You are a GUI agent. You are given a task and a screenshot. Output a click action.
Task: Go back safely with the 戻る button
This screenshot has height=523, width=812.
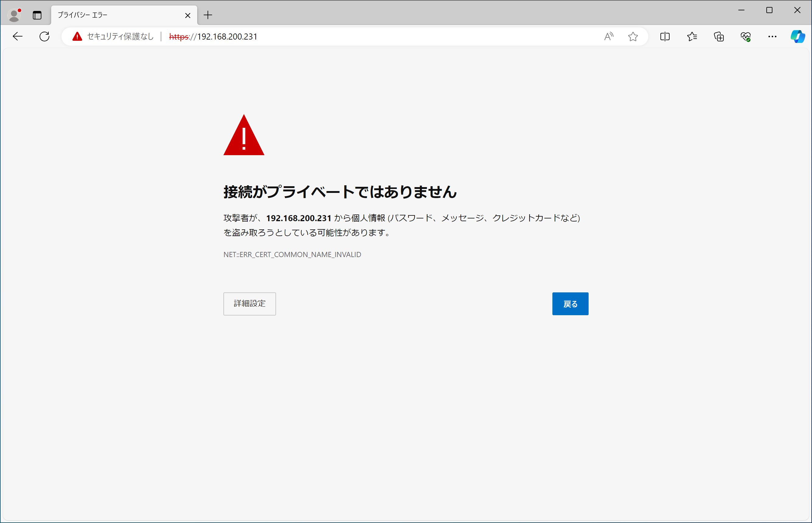570,304
